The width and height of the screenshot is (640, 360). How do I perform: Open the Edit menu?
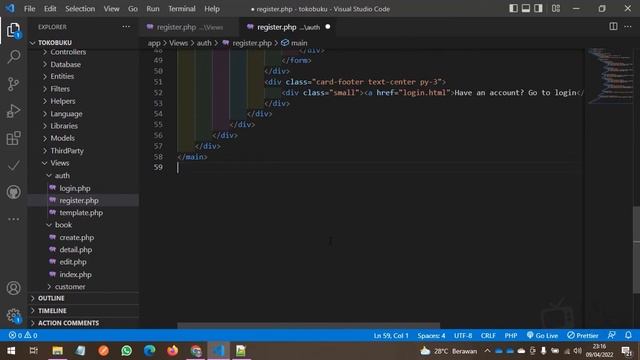tap(50, 9)
